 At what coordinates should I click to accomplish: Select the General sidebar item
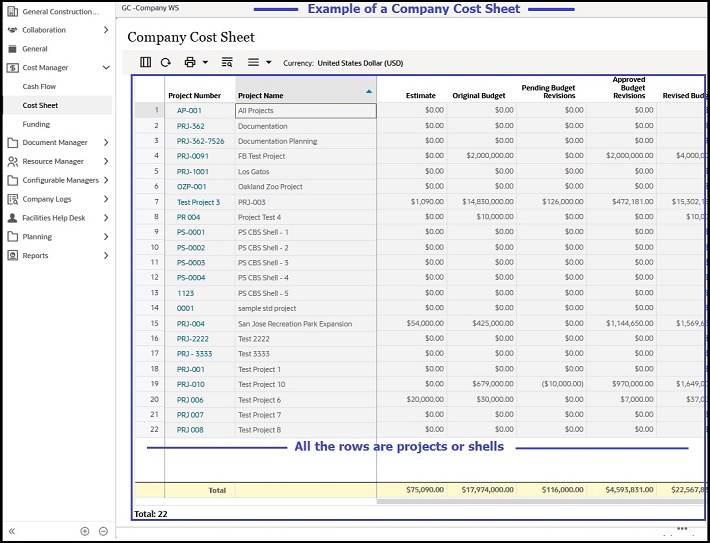tap(35, 48)
